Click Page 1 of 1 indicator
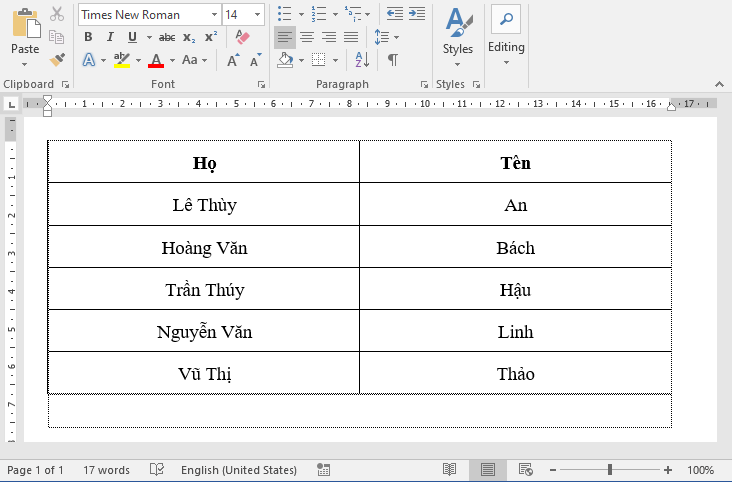The image size is (732, 482). pos(35,470)
